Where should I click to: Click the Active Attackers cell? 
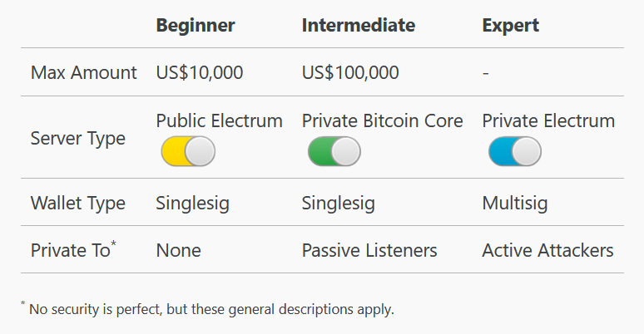click(x=547, y=250)
